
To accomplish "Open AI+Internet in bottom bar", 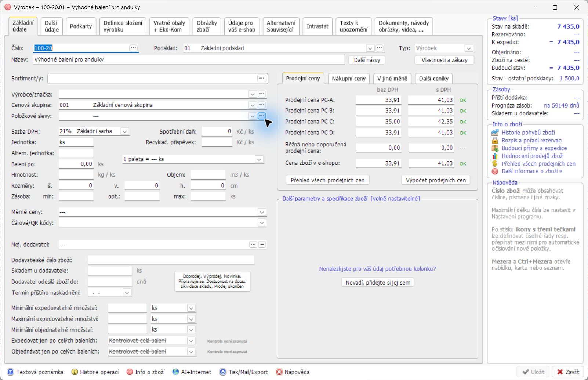I will pos(192,372).
